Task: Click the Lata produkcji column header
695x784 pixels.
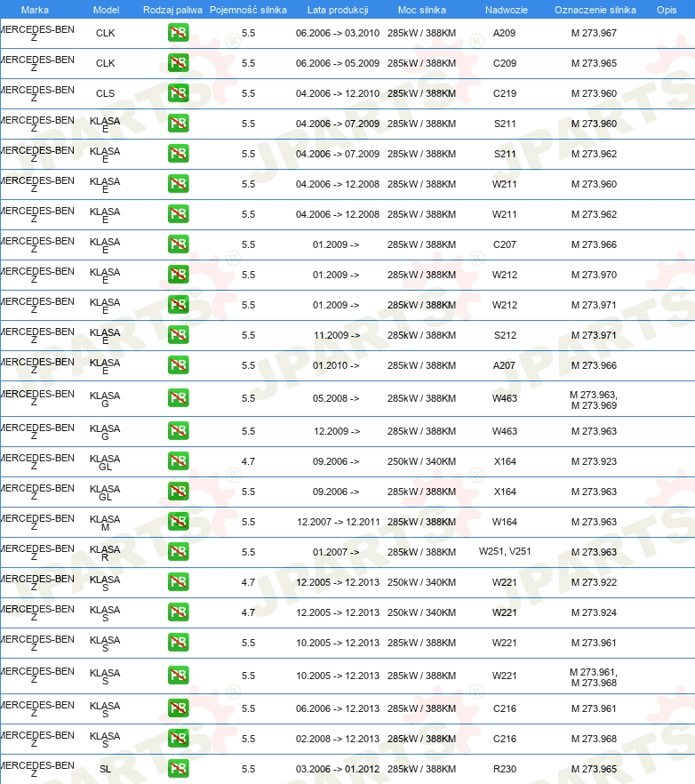Action: [x=338, y=10]
